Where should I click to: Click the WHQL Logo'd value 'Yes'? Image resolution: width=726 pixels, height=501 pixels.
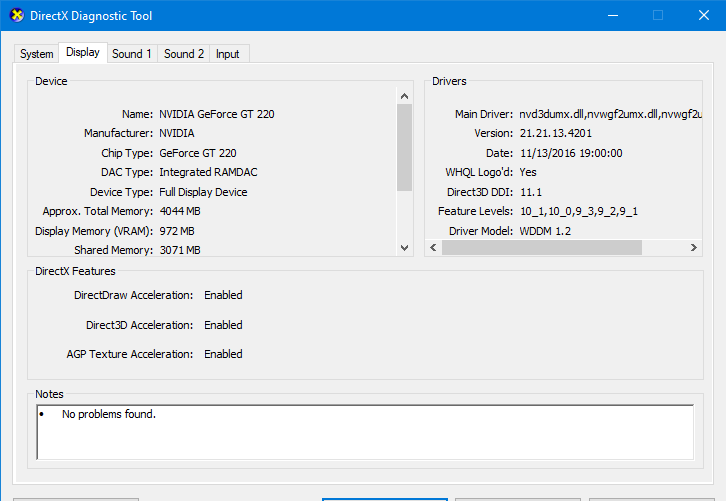click(528, 172)
